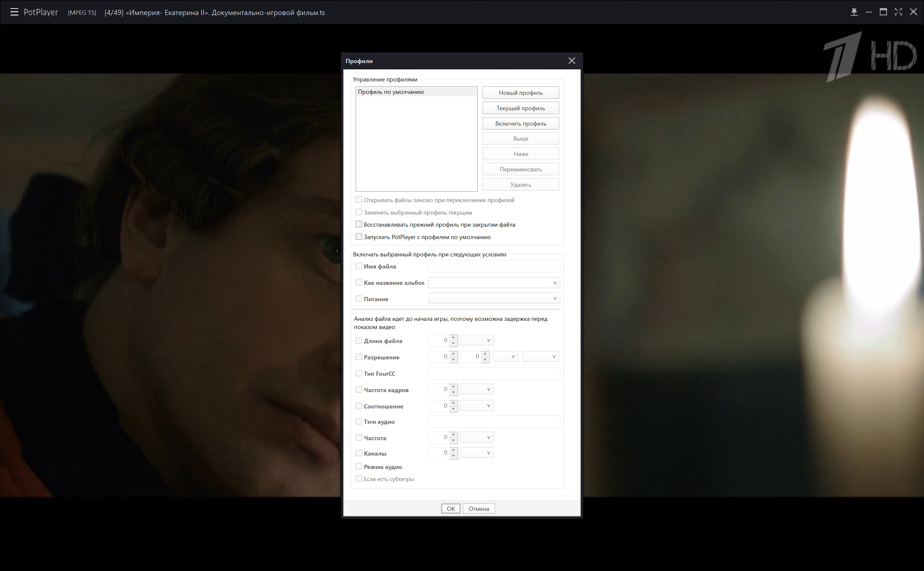Increase Разрешение height with up arrow
This screenshot has width=924, height=571.
485,354
